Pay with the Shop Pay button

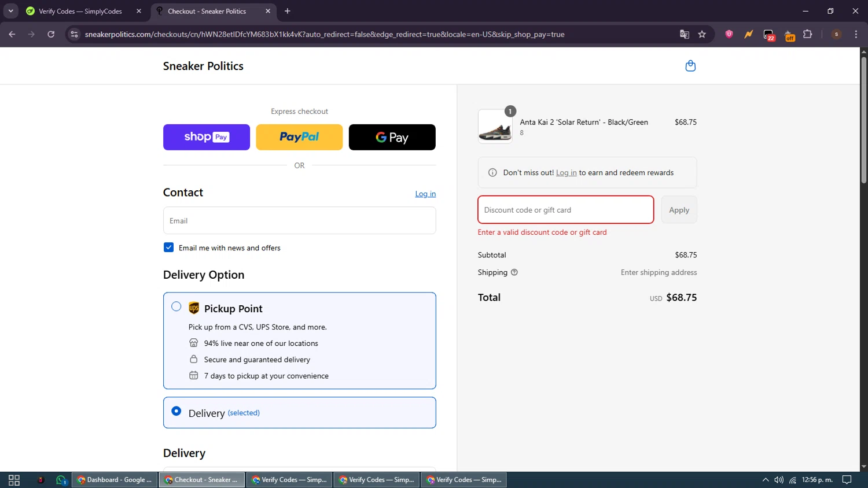point(207,137)
